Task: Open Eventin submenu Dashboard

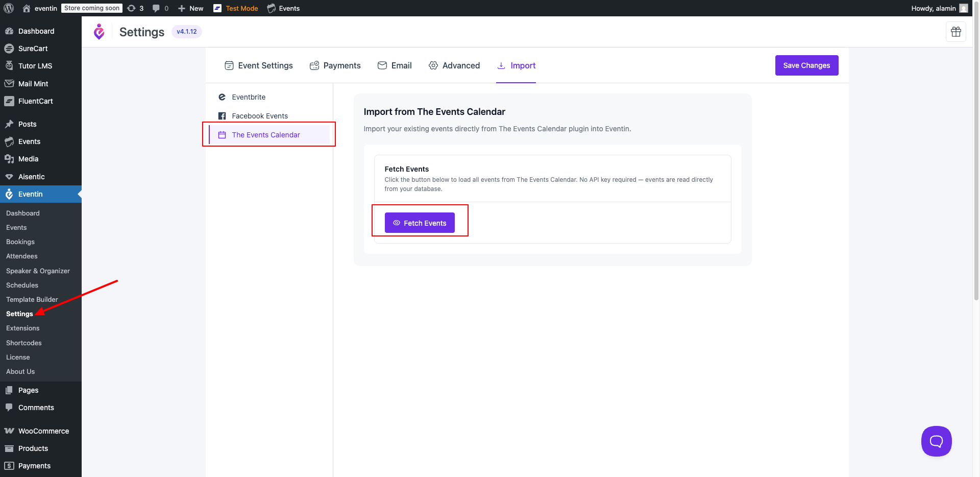Action: pyautogui.click(x=23, y=213)
